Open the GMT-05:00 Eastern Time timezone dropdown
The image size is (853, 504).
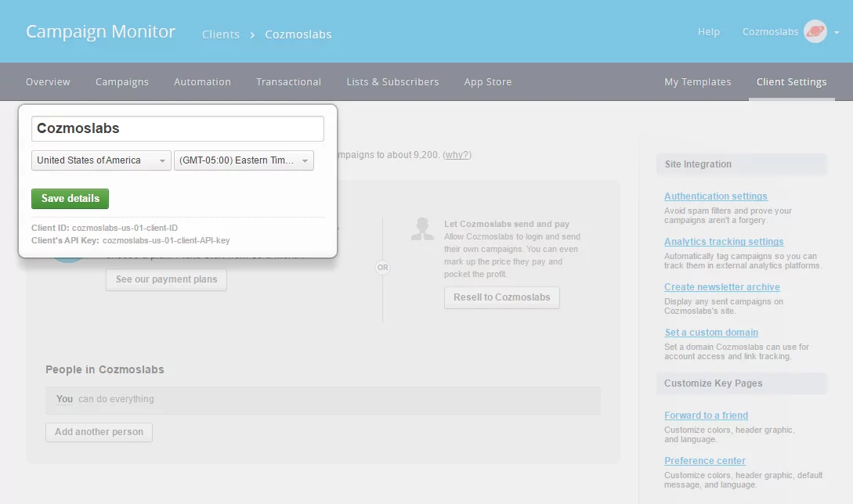tap(244, 160)
